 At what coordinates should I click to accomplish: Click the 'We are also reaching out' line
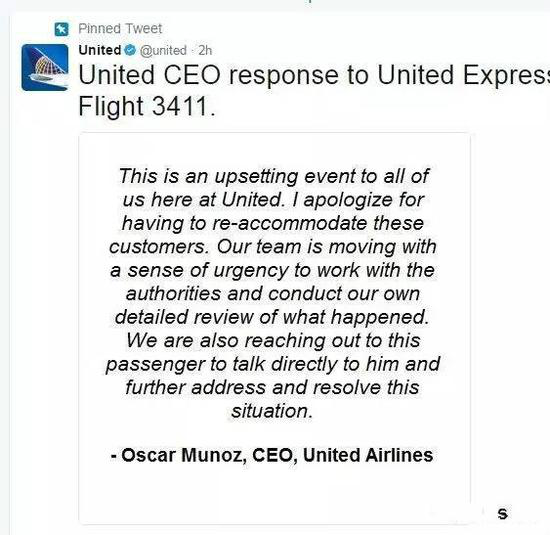(273, 341)
